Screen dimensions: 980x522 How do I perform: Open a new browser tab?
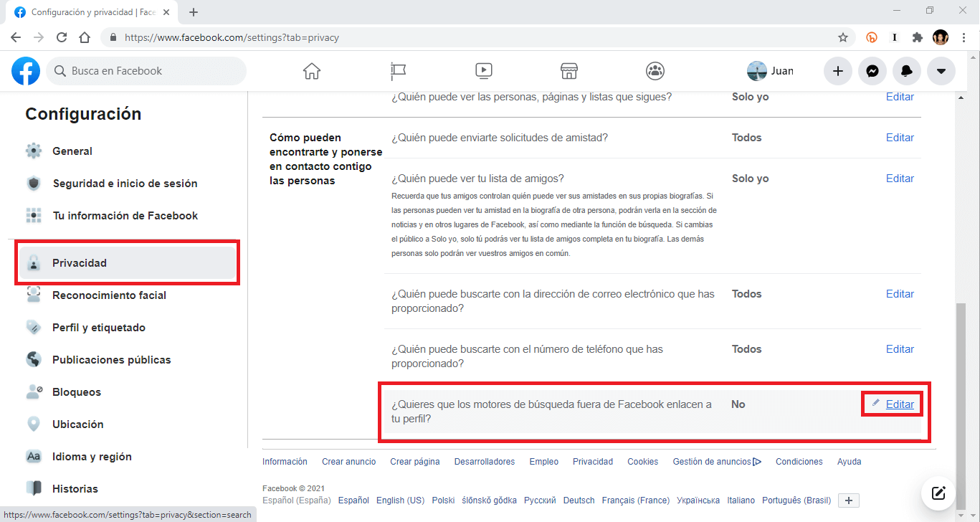194,12
